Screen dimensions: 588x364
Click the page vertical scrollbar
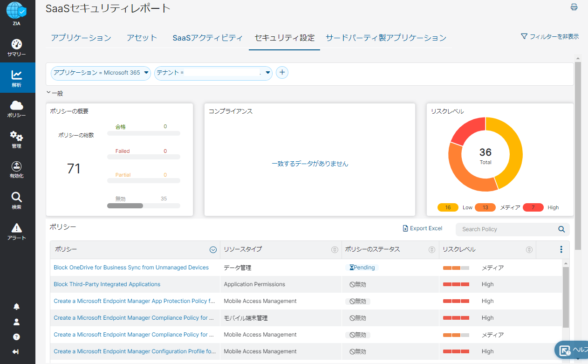[x=578, y=156]
